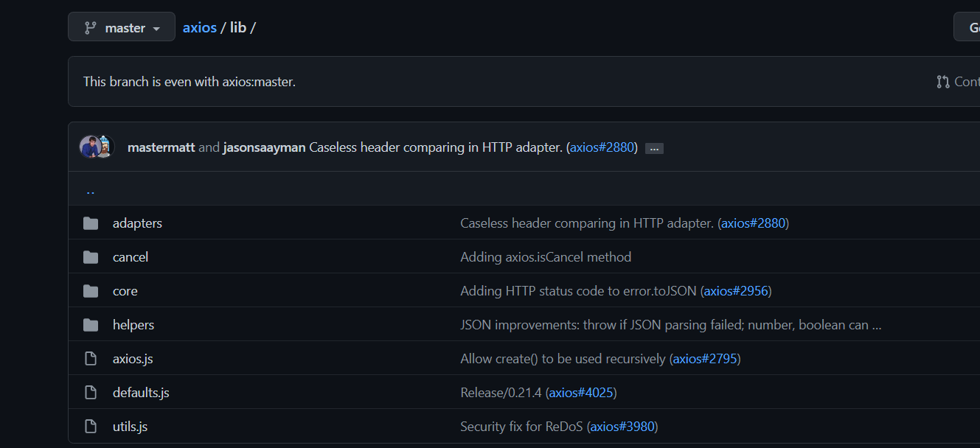Open the utils.js file
This screenshot has height=448, width=980.
(x=130, y=427)
